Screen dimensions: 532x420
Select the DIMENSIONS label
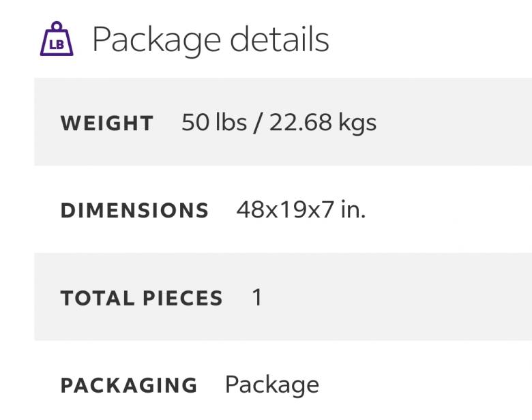134,211
